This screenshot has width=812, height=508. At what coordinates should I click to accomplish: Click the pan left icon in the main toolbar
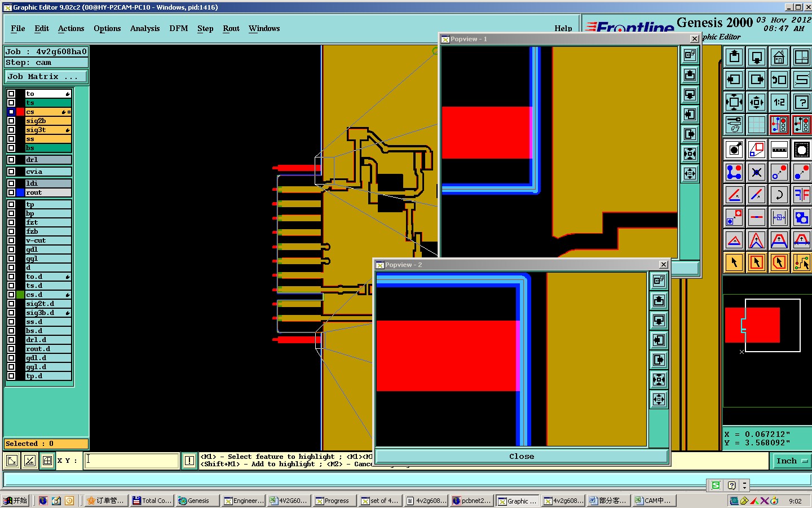coord(734,79)
